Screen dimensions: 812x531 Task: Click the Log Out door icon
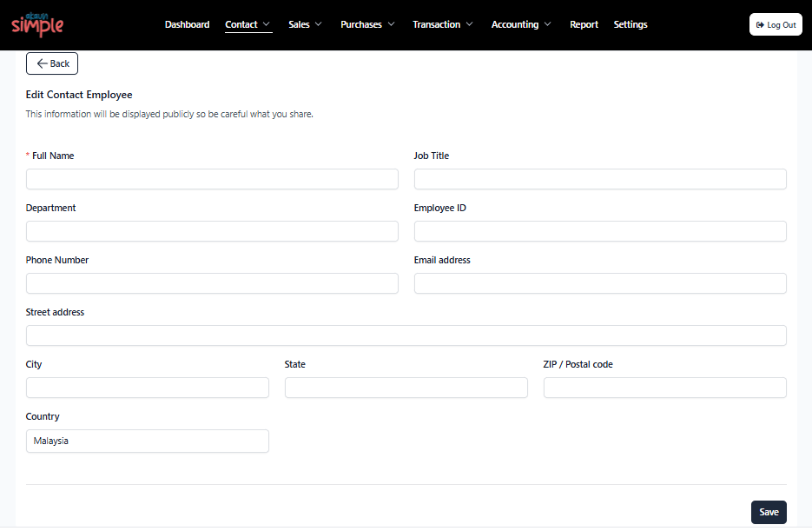(760, 25)
